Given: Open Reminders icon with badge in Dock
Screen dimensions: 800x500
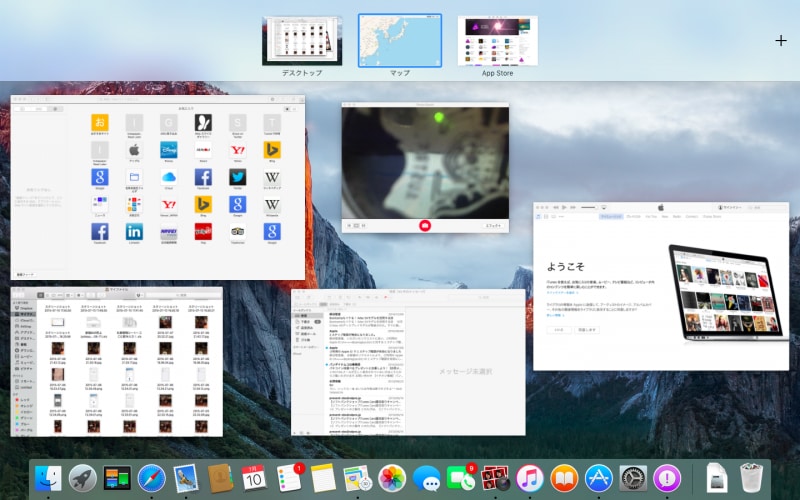Looking at the screenshot, I should pos(289,478).
